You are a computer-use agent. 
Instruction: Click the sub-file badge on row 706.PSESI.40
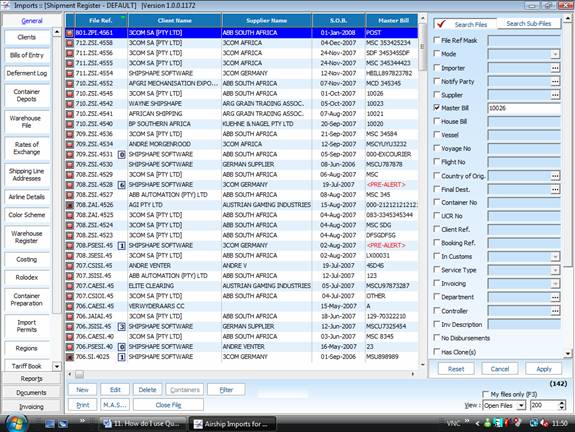(x=122, y=347)
